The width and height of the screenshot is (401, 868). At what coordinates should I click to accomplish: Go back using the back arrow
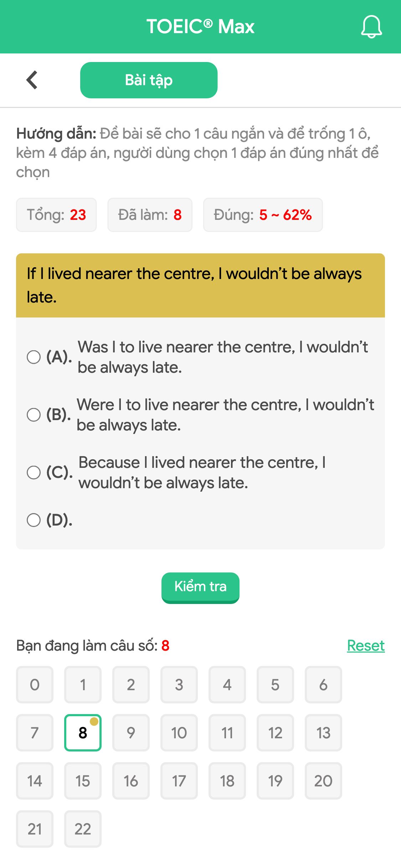tap(32, 79)
